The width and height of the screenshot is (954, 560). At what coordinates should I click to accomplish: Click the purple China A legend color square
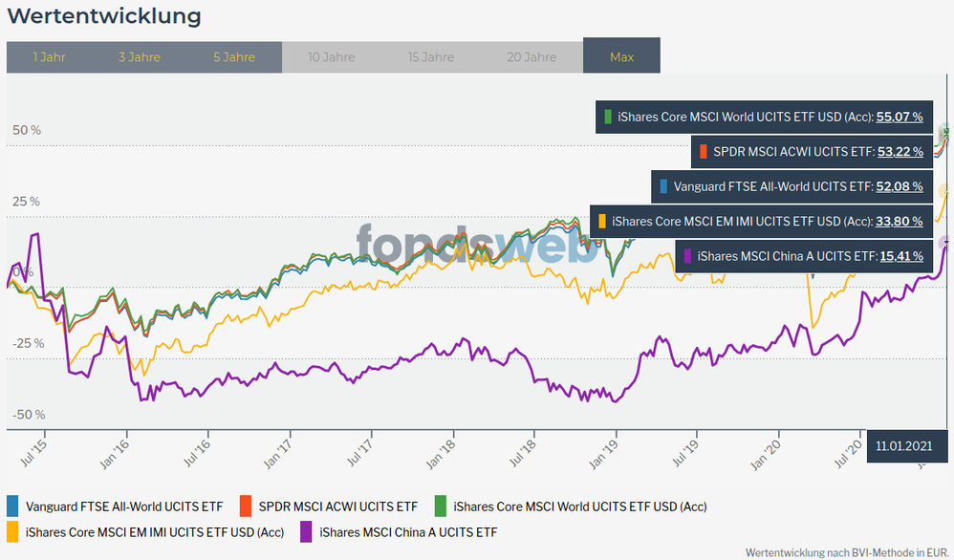point(307,531)
